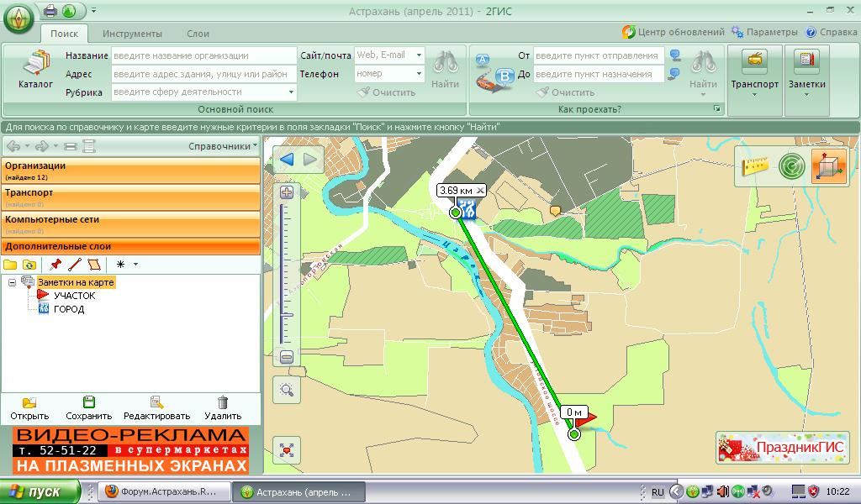Open the Центр обновлений link
This screenshot has width=861, height=504.
pos(673,32)
